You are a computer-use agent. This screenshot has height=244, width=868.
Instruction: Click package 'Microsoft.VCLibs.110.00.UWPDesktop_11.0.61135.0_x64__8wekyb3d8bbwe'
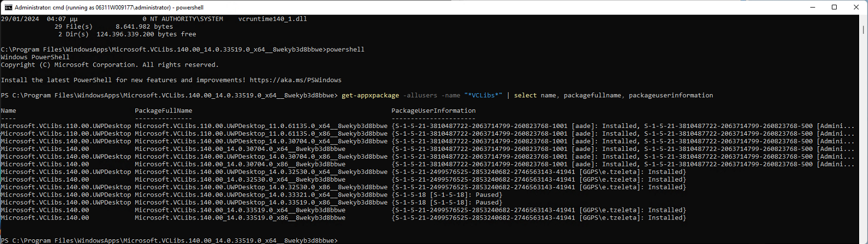[x=261, y=126]
